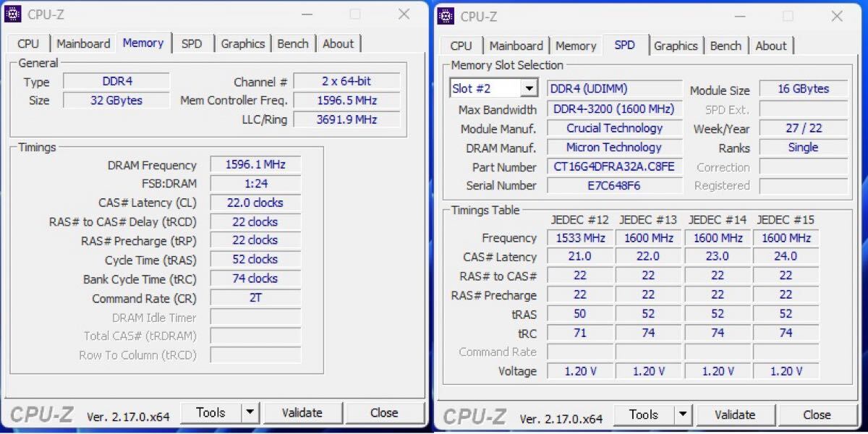
Task: Open Tools dropdown arrow in left window
Action: pos(250,412)
